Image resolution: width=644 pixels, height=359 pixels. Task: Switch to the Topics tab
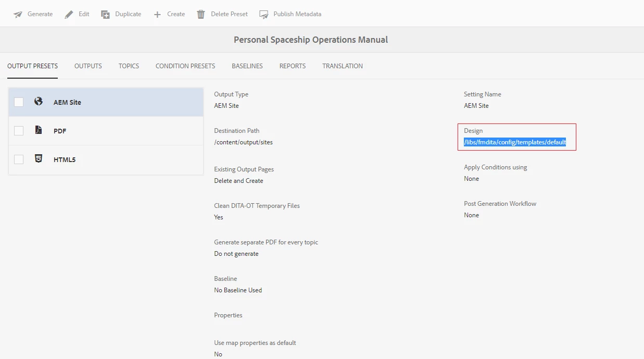pos(129,66)
